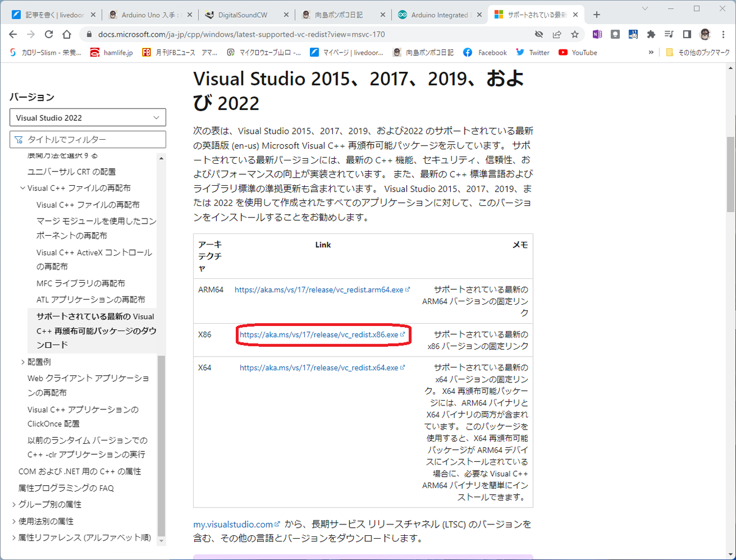
Task: Click the blue rabbit extension icon
Action: point(633,34)
